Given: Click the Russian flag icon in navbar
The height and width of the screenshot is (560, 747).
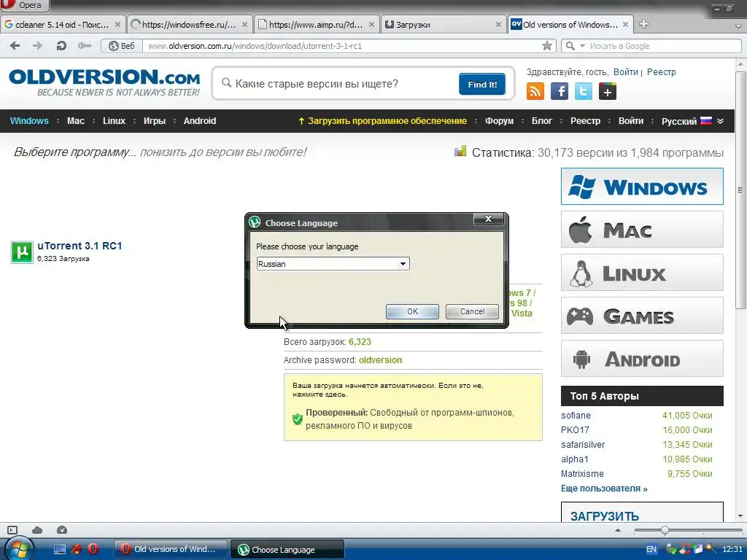Looking at the screenshot, I should (706, 120).
